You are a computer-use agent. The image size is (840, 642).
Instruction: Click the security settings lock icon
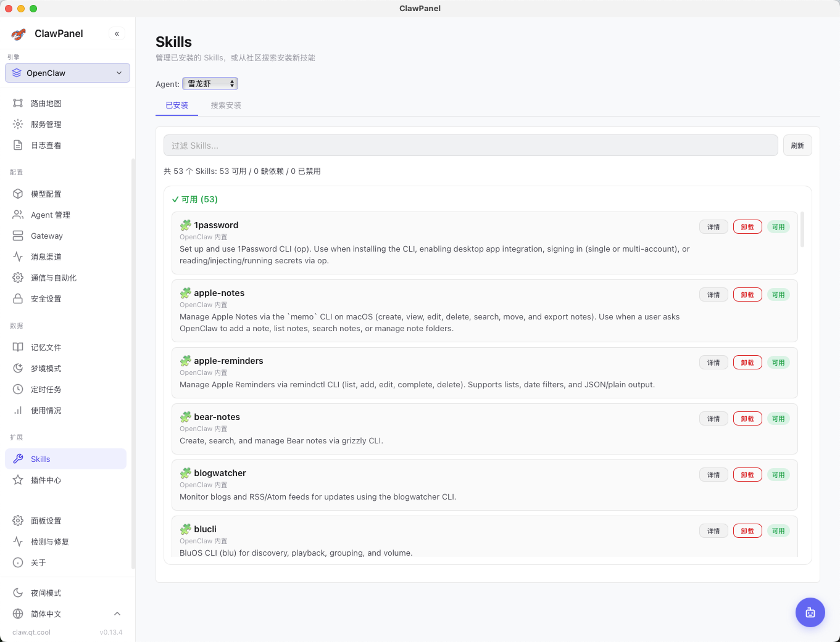(x=18, y=299)
